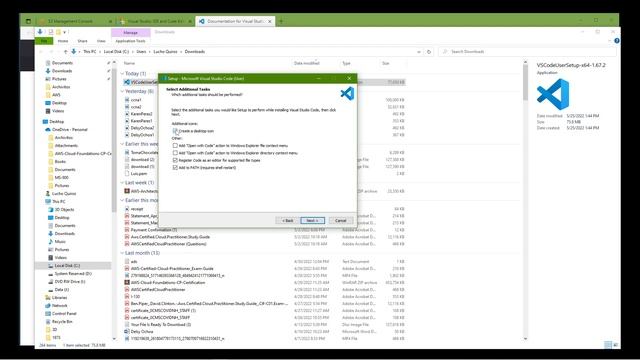Viewport: 640px width, 360px height.
Task: Open Control Panel in navigation pane
Action: (64, 313)
